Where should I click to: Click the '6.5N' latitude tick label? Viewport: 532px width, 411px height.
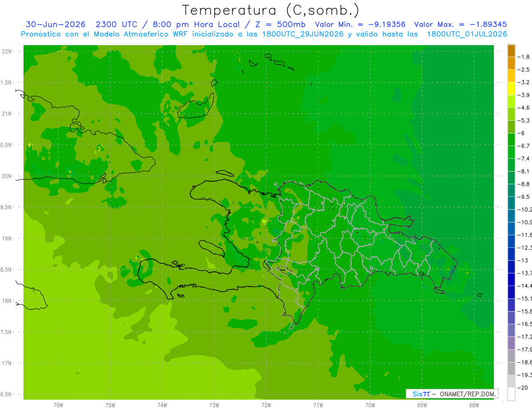pyautogui.click(x=7, y=395)
